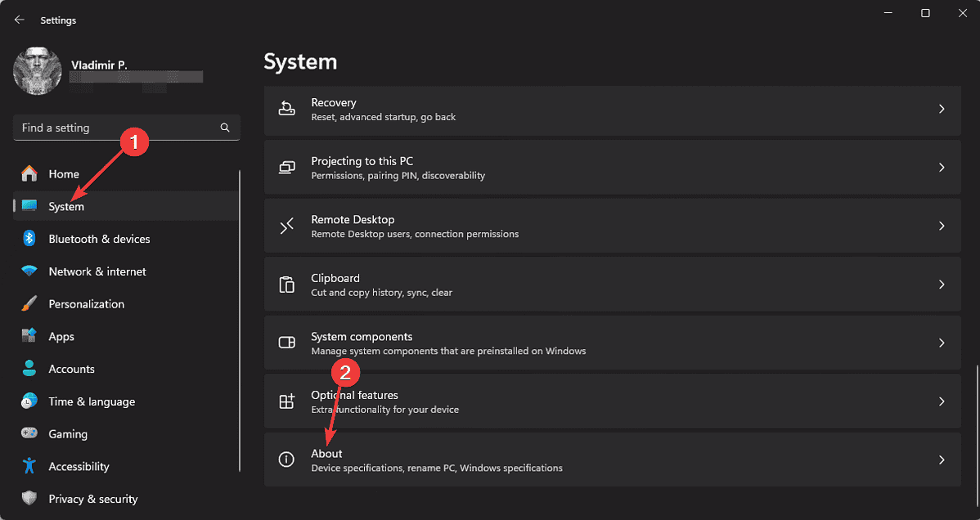Viewport: 980px width, 520px height.
Task: Click the Personalization brush icon
Action: pos(29,303)
